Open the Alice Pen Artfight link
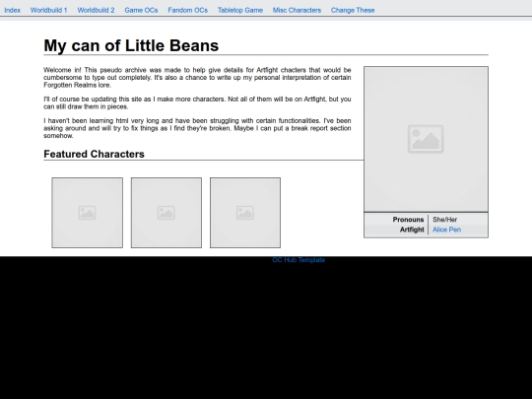Screen dimensions: 532x399 coord(446,230)
